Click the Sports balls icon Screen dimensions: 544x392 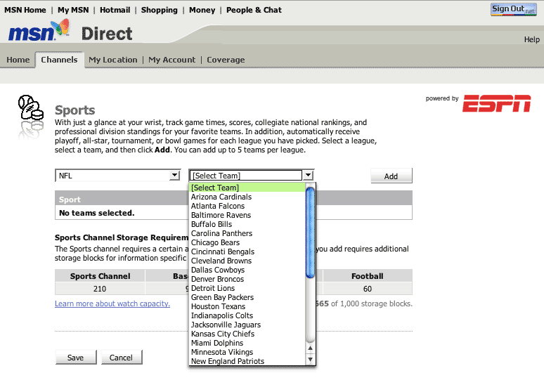click(x=31, y=107)
